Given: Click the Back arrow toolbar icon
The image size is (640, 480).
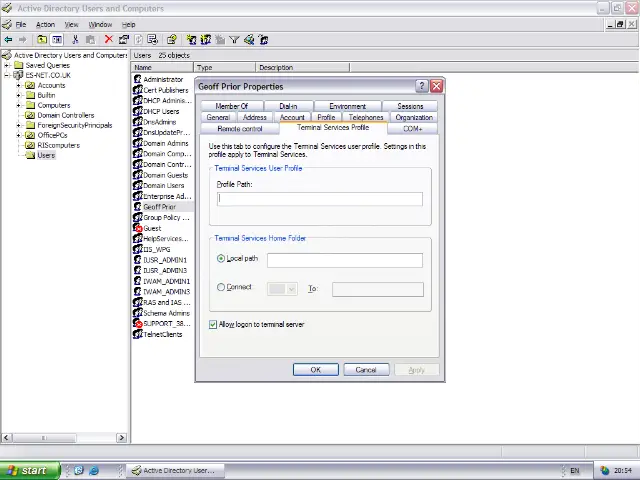Looking at the screenshot, I should tap(8, 40).
